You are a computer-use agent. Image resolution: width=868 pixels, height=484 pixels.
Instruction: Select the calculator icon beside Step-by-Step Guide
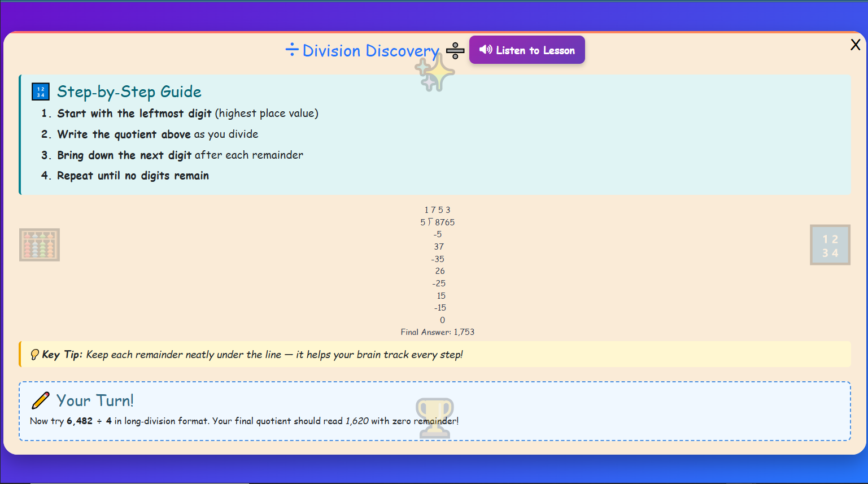pos(40,91)
